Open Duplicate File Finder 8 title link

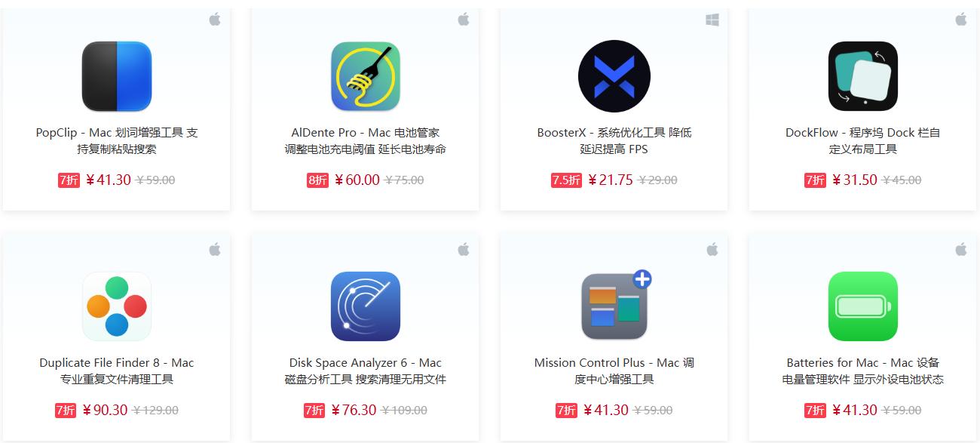click(x=117, y=371)
